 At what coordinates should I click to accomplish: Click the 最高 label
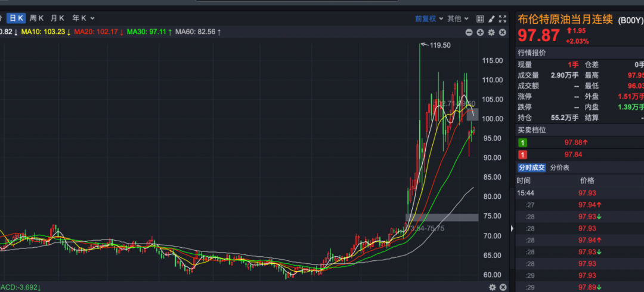[592, 75]
